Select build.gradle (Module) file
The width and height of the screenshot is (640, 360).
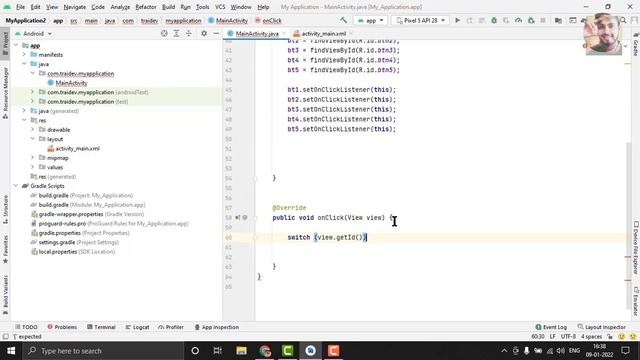[x=92, y=204]
